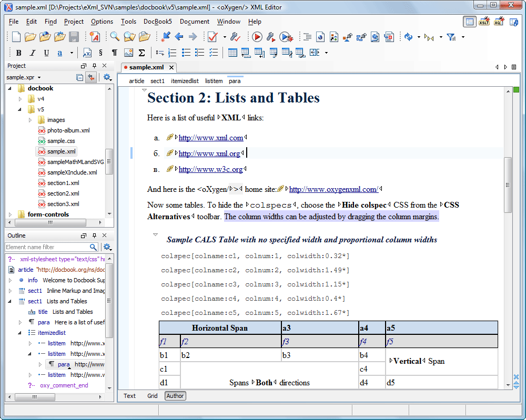Viewport: 526px width, 420px height.
Task: Expand info node in Outline
Action: [x=10, y=280]
